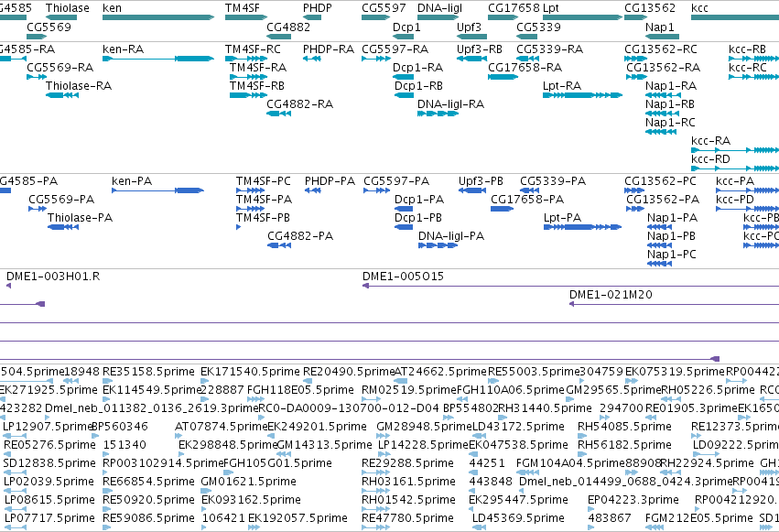Select the Dcp1-PA protein label

(419, 200)
